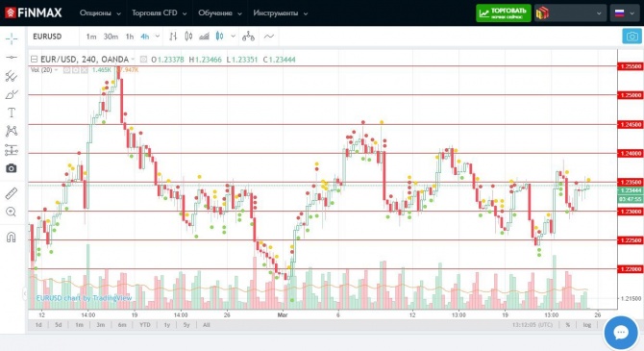Click the left panel collapse arrow
This screenshot has width=644, height=351.
[25, 293]
